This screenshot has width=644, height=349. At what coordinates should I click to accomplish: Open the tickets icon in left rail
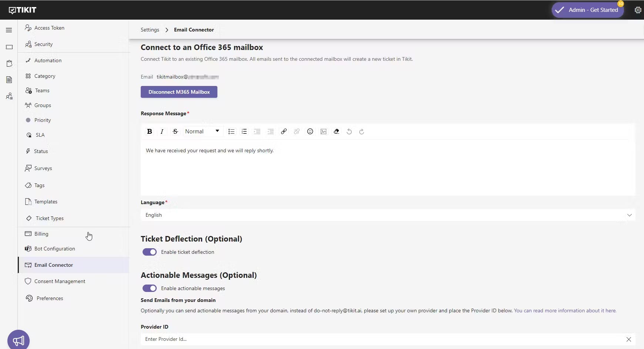click(9, 47)
